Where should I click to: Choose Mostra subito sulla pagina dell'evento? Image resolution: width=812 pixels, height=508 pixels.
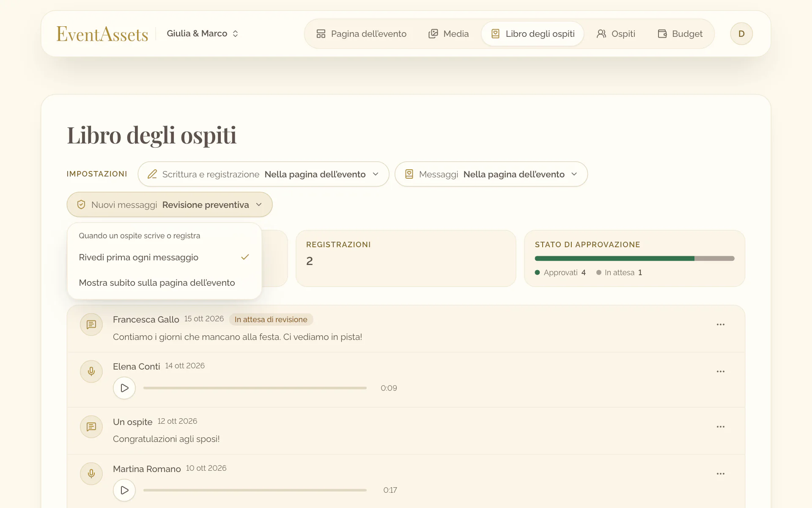(164, 283)
